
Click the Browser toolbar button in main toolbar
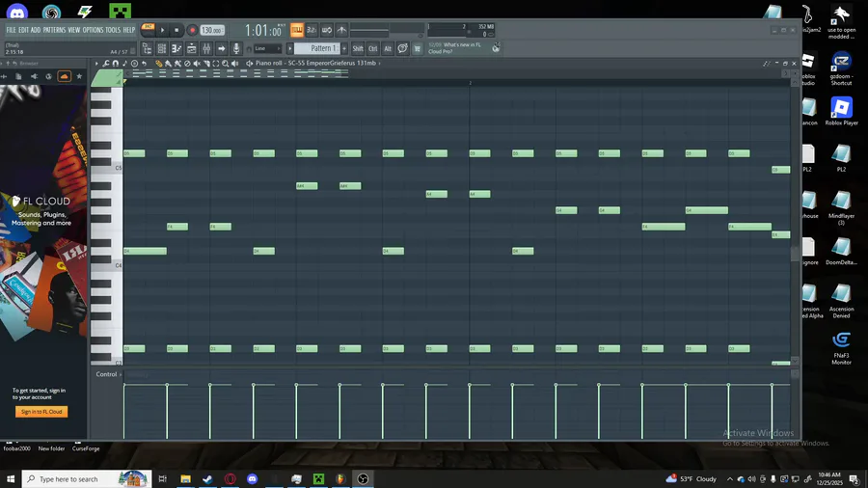click(147, 48)
